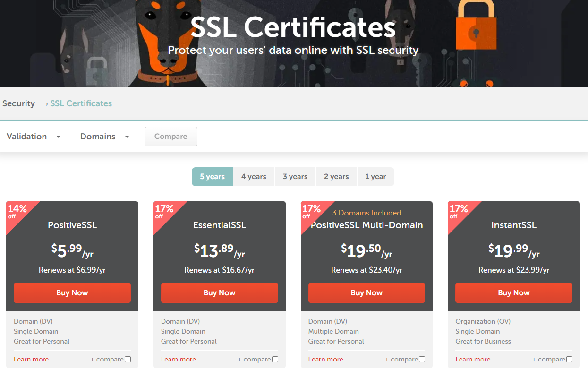Select the 5 years pricing tab

click(212, 176)
